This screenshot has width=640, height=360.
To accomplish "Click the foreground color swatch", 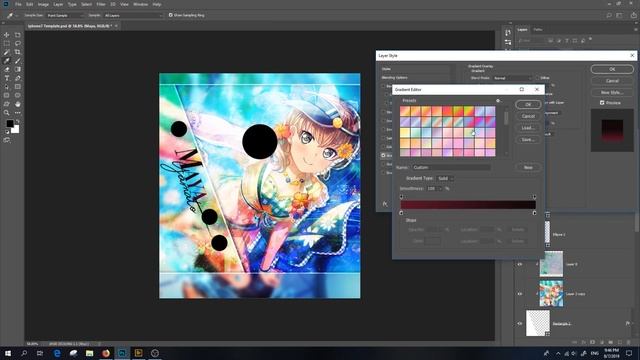I will [x=9, y=124].
